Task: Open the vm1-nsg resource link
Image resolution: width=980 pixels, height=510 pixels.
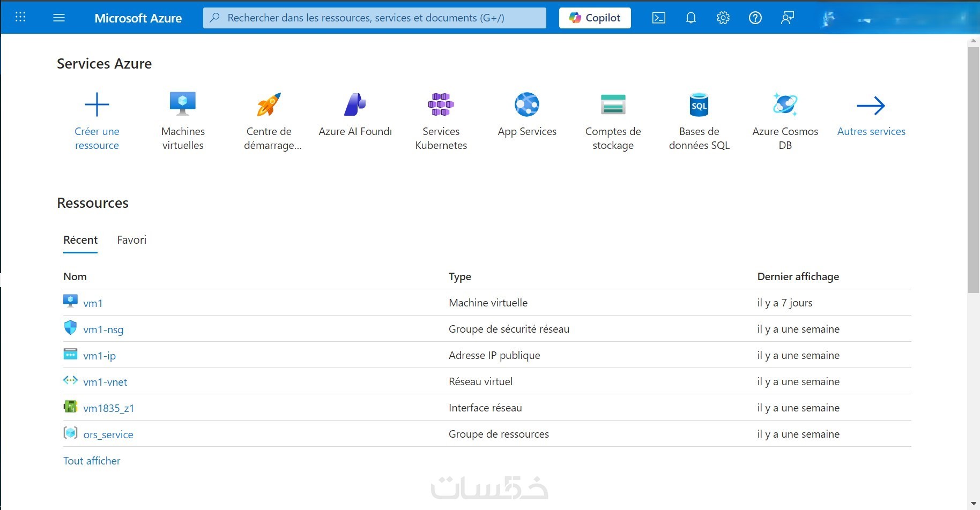Action: tap(103, 329)
